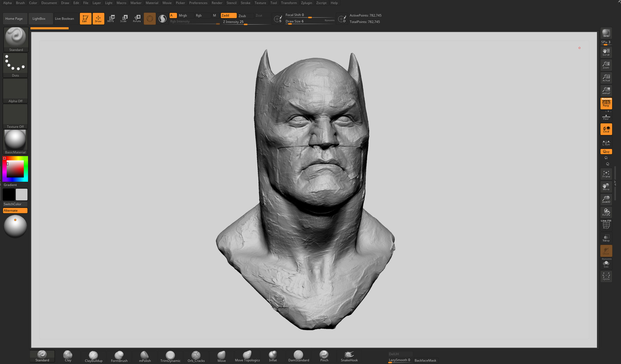Click the SwitchColor black swatch
The width and height of the screenshot is (621, 364).
(x=8, y=194)
